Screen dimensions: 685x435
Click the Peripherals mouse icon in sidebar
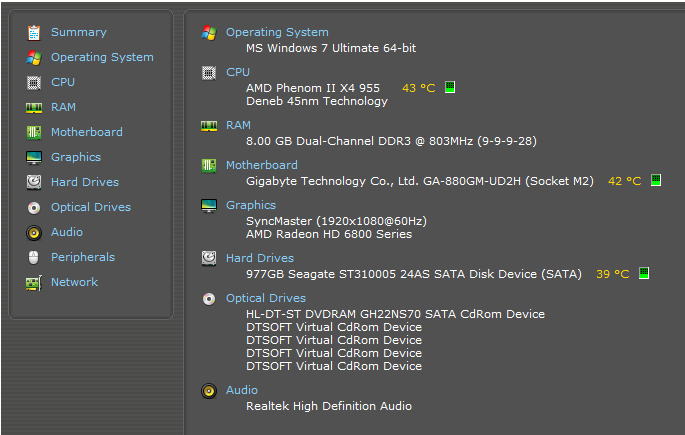coord(34,257)
